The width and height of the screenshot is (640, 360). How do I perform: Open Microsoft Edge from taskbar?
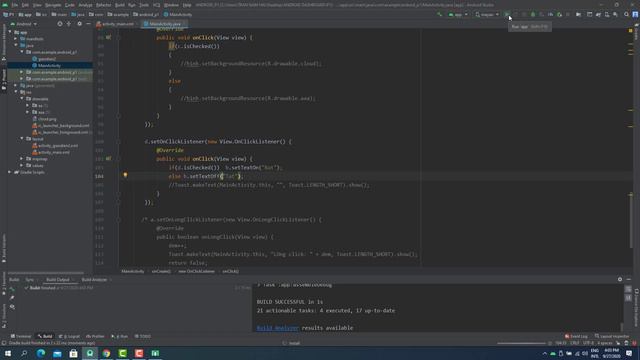point(41,353)
